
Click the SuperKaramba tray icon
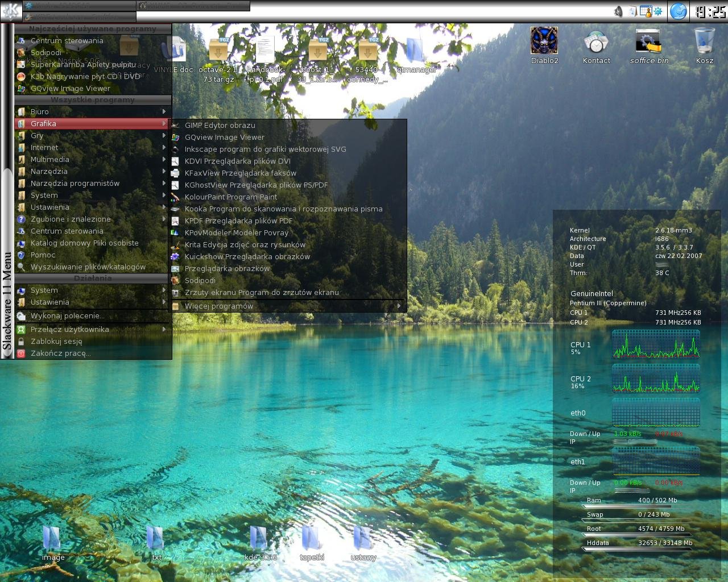coord(658,11)
